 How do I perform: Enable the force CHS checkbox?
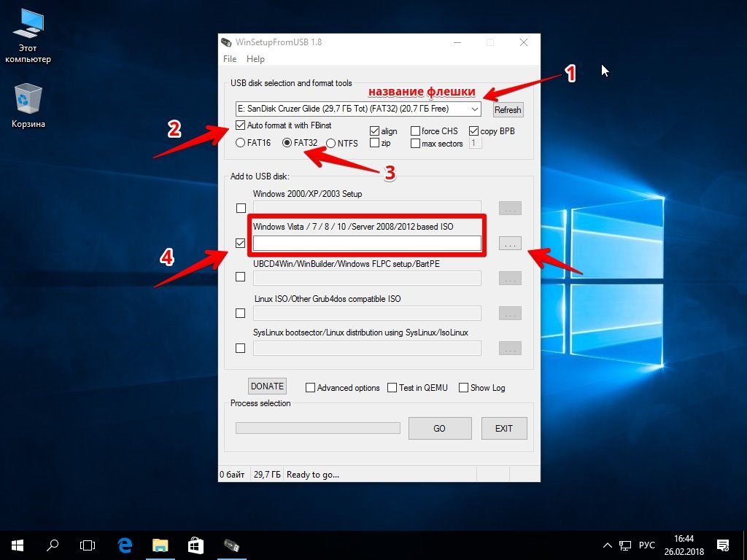point(415,131)
